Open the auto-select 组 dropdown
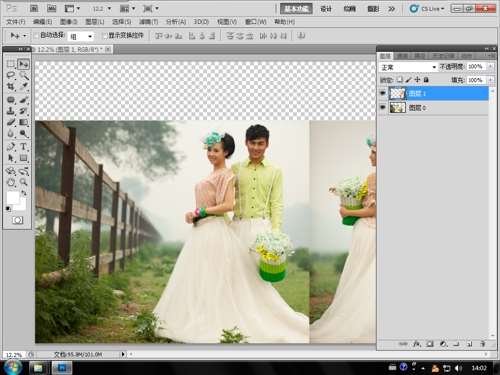500x375 pixels. (x=81, y=36)
